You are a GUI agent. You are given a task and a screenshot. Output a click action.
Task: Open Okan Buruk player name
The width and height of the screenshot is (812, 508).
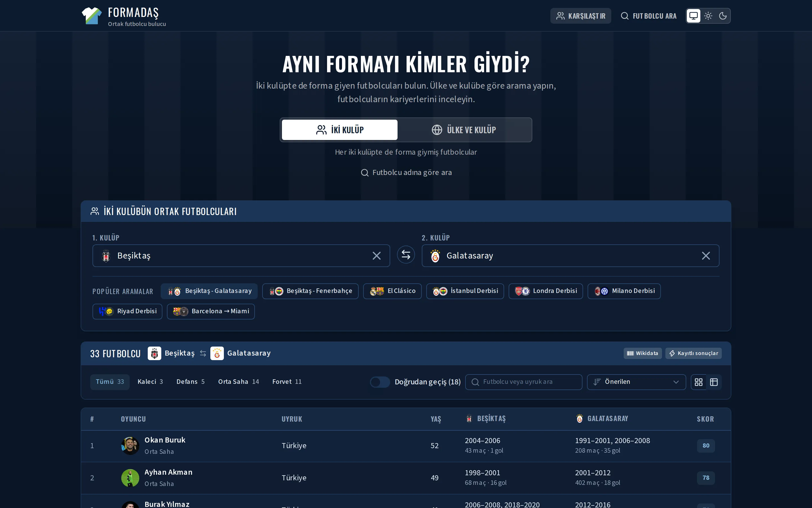tap(165, 440)
